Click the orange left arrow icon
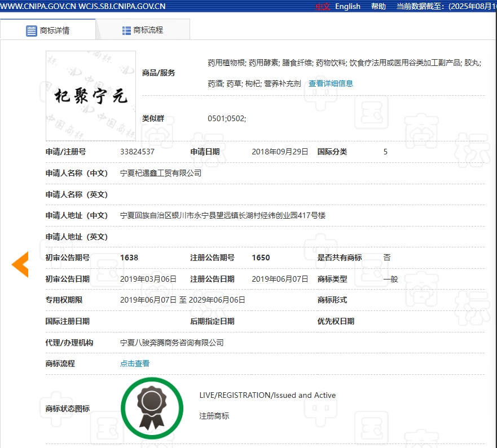This screenshot has width=497, height=448. 21,264
